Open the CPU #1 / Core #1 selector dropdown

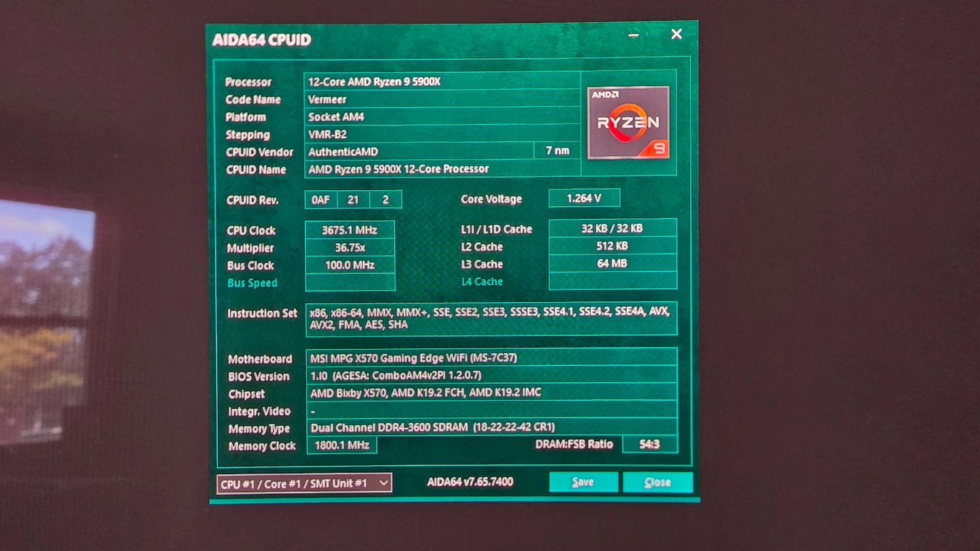pyautogui.click(x=304, y=483)
